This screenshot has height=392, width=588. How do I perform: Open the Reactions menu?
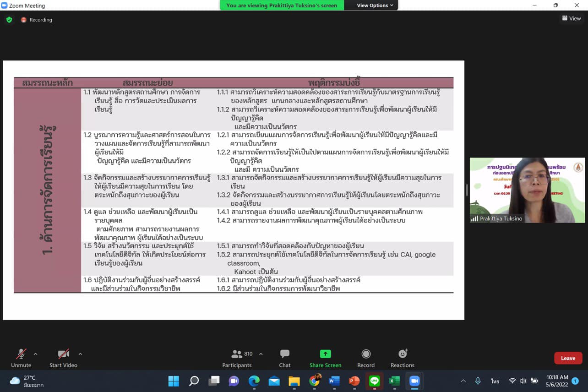[402, 358]
